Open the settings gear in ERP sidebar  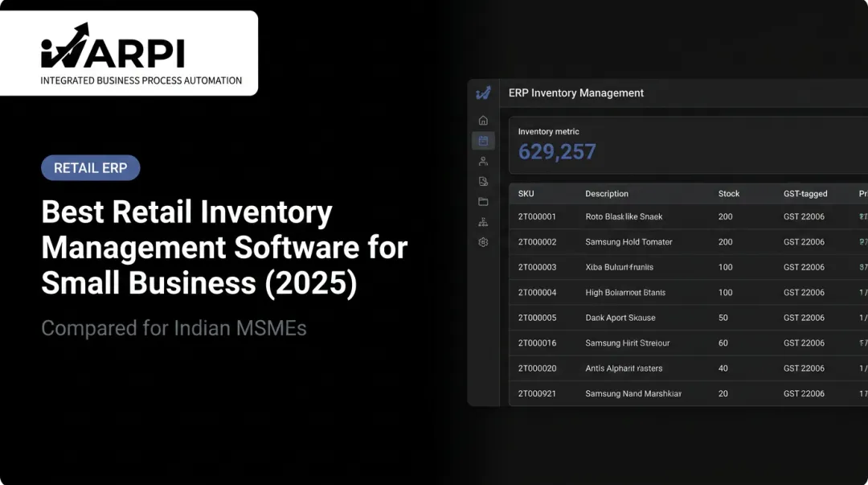(x=483, y=242)
